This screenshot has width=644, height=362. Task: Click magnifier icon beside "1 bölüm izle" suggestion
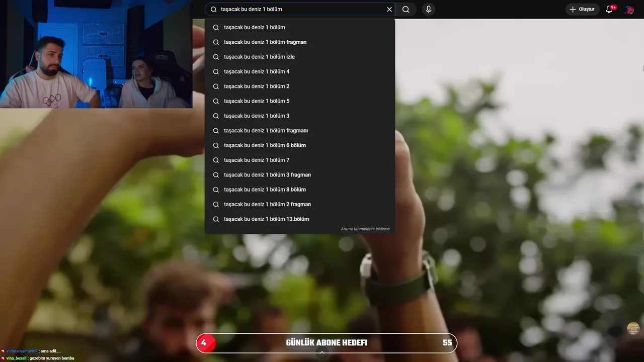pyautogui.click(x=216, y=57)
